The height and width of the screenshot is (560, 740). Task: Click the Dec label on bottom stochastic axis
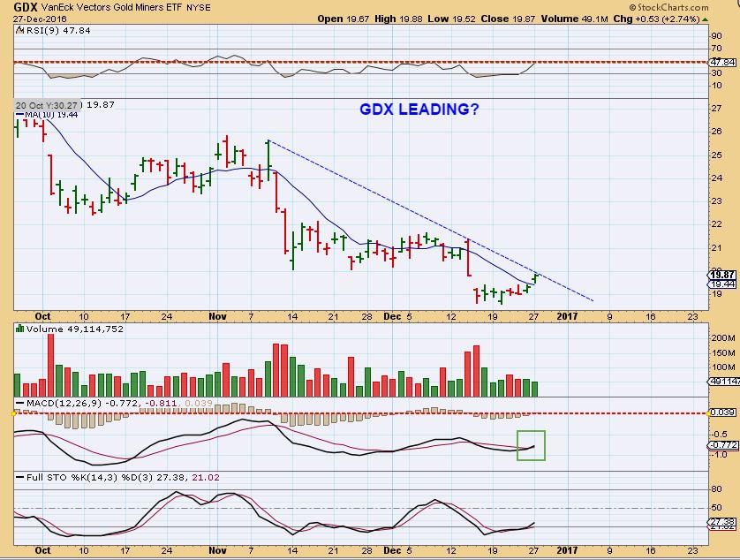click(392, 550)
